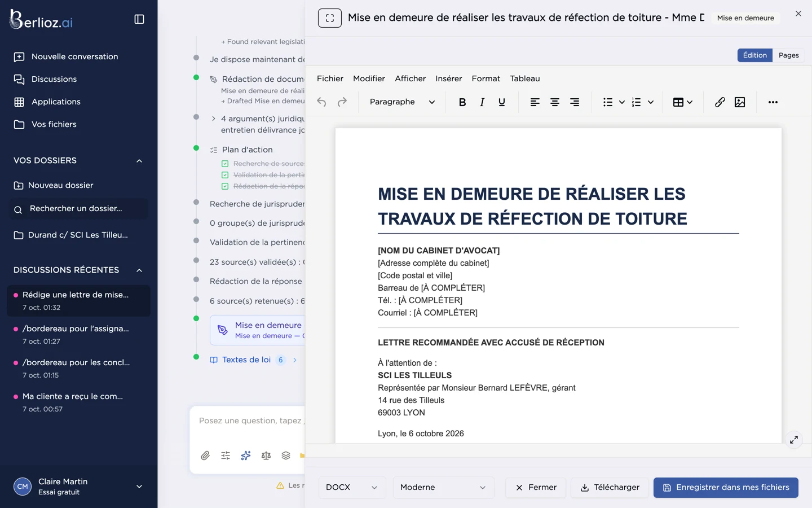This screenshot has width=812, height=508.
Task: Collapse the DISCUSSIONS RÉCENTES section
Action: 139,270
